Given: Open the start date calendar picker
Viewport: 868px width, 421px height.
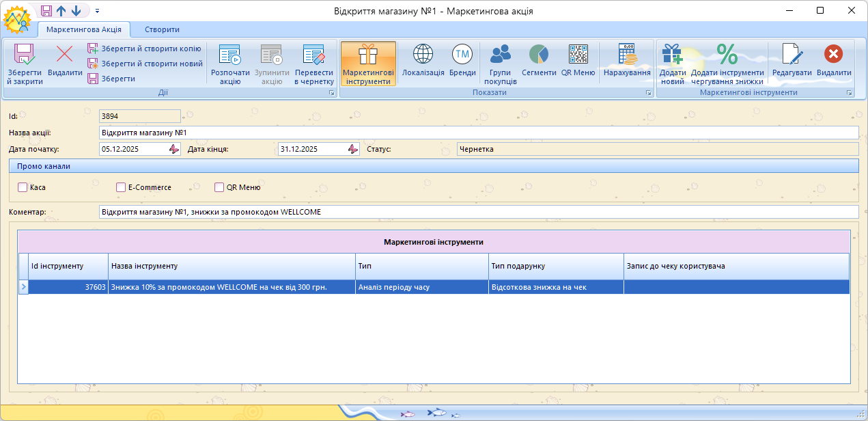Looking at the screenshot, I should point(173,149).
